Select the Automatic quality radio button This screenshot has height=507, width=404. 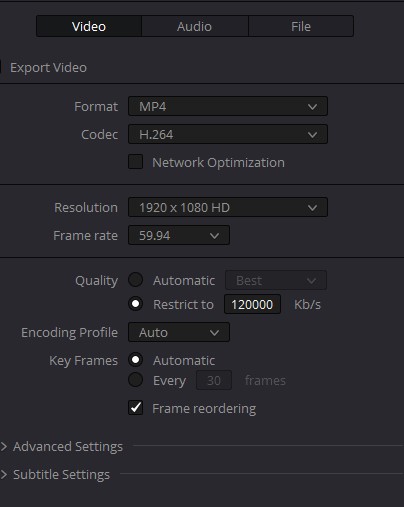coord(136,280)
